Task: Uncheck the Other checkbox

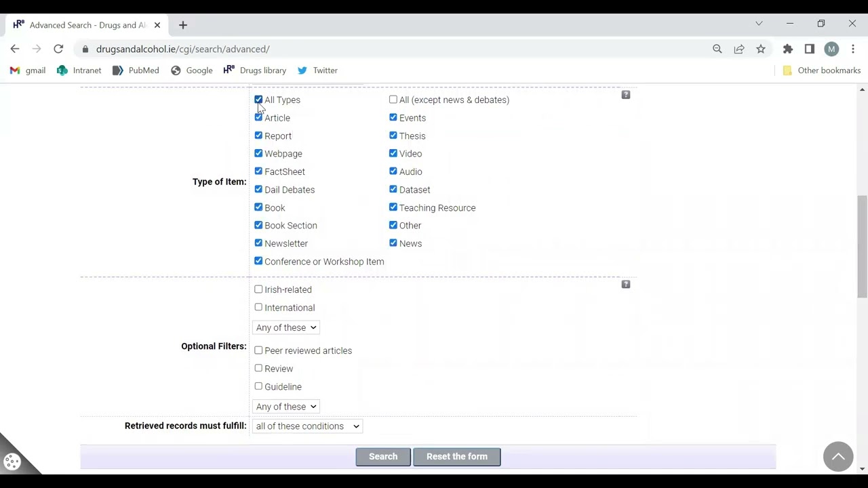Action: [393, 225]
